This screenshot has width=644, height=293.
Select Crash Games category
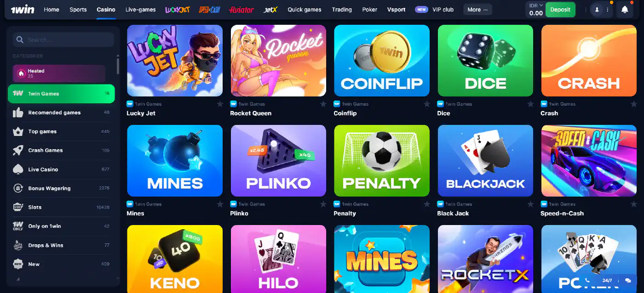[61, 151]
